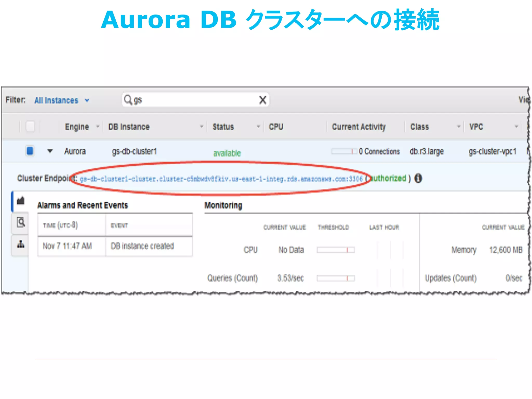The width and height of the screenshot is (532, 399).
Task: Click the Queries (Count) metric label
Action: tap(232, 278)
